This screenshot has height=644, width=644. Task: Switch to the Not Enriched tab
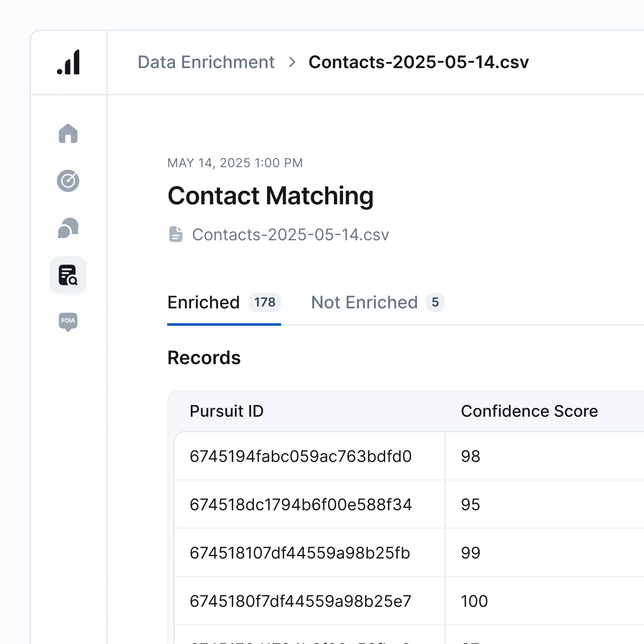click(364, 303)
